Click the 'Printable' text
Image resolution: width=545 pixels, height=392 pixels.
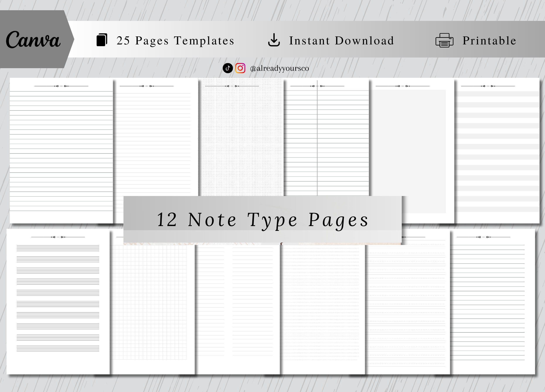489,41
